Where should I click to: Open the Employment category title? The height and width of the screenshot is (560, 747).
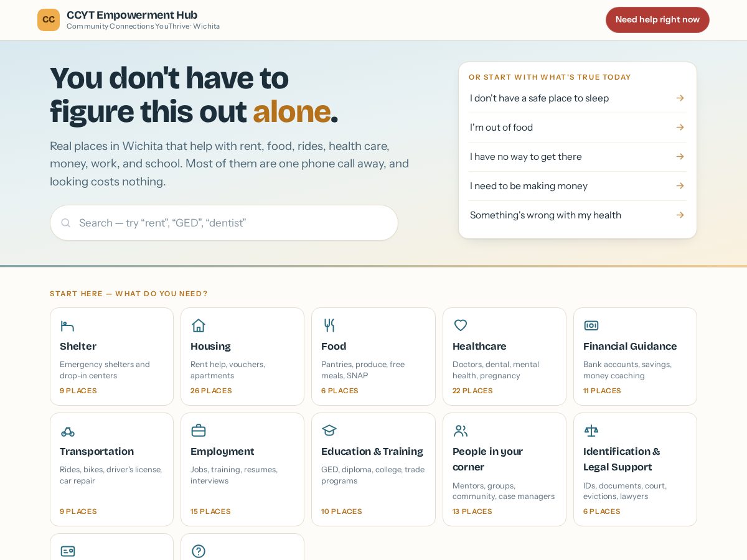(x=222, y=452)
